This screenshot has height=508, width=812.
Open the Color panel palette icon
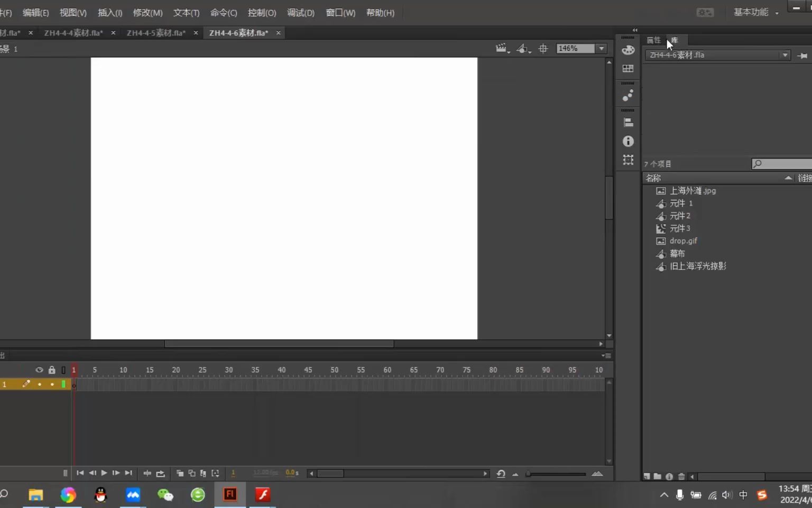coord(628,50)
